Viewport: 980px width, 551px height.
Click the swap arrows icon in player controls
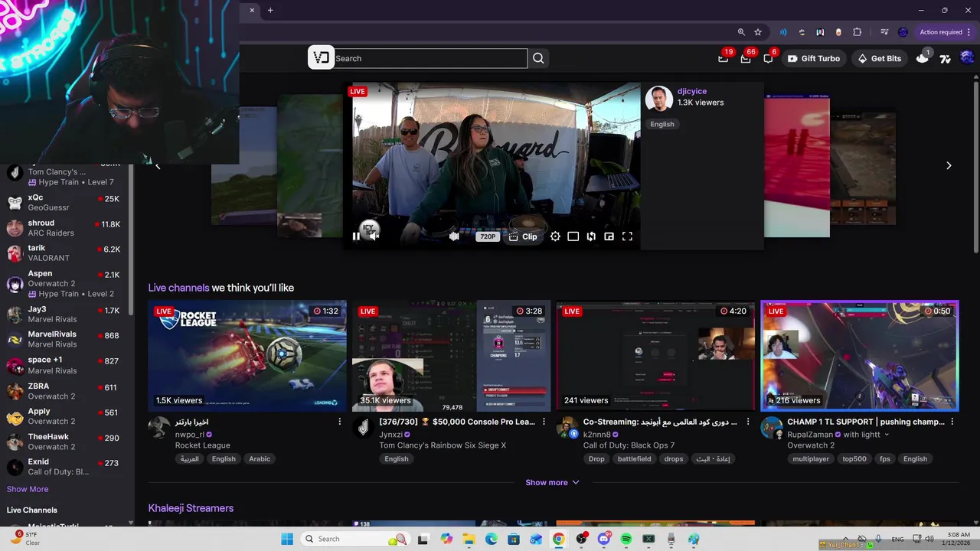point(591,236)
